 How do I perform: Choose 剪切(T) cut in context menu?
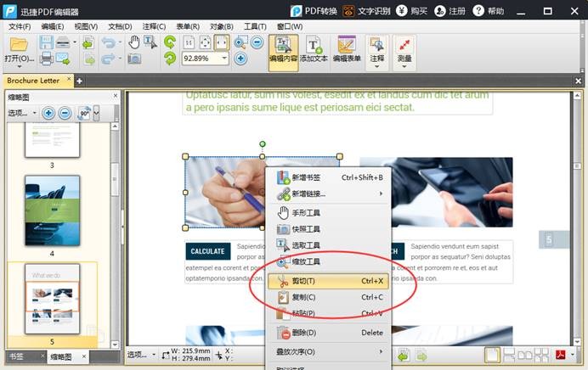[x=328, y=281]
